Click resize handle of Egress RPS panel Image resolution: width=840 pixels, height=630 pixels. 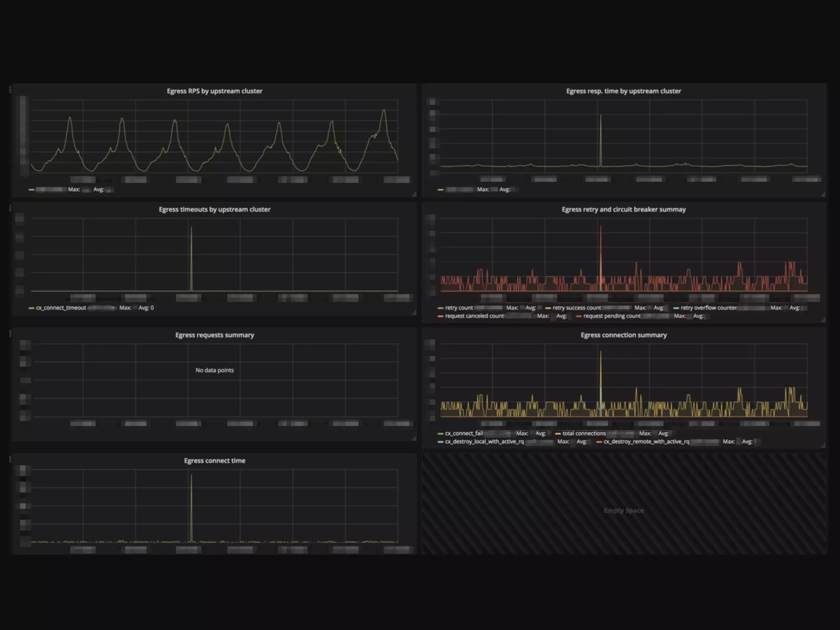pyautogui.click(x=414, y=194)
